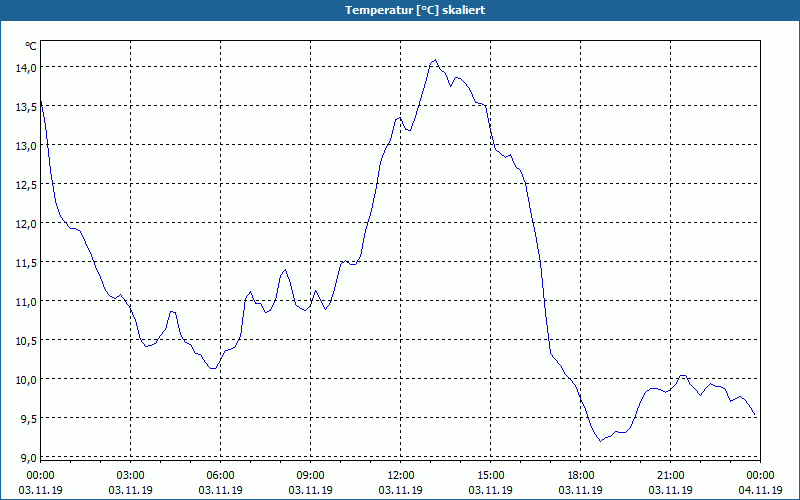800x500 pixels.
Task: Click the curve's lowest point after 18:00
Action: coord(601,441)
